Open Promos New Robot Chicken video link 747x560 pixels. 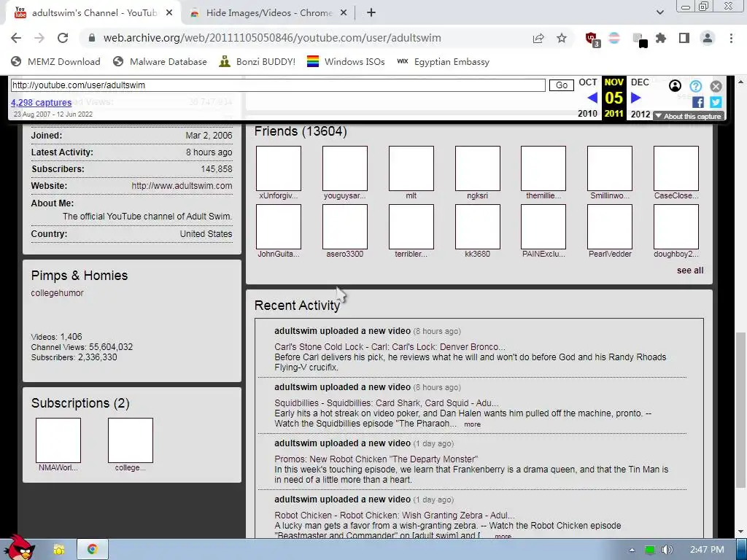[x=376, y=459]
